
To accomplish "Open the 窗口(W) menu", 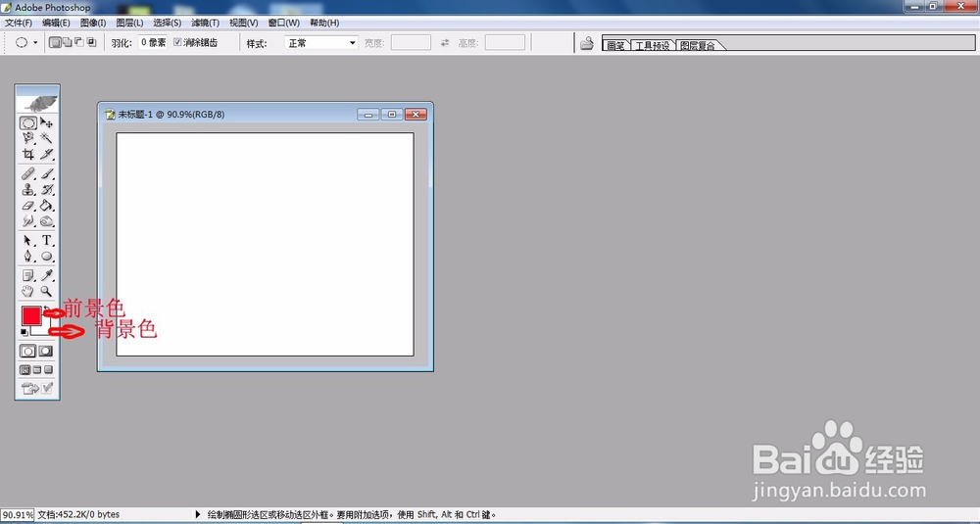I will point(284,23).
